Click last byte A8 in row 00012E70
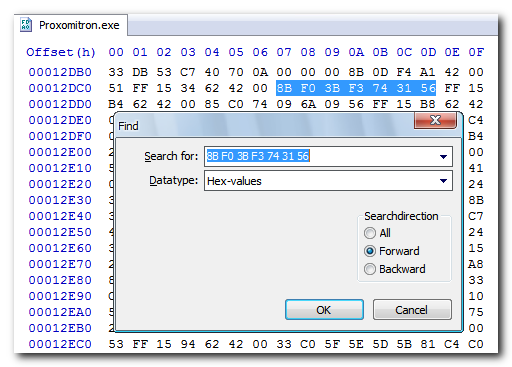512x367 pixels. tap(476, 264)
